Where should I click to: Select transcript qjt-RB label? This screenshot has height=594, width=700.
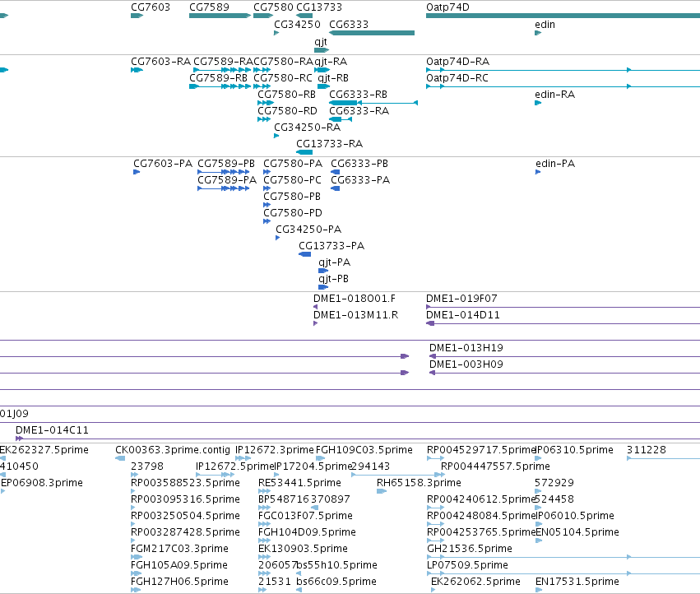click(x=333, y=78)
